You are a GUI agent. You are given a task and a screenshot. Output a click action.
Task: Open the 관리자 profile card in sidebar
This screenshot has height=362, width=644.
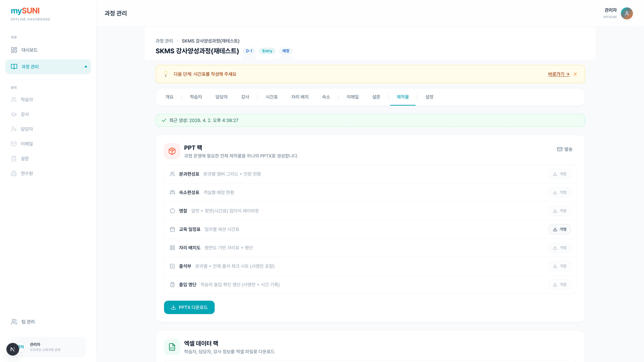[x=48, y=347]
